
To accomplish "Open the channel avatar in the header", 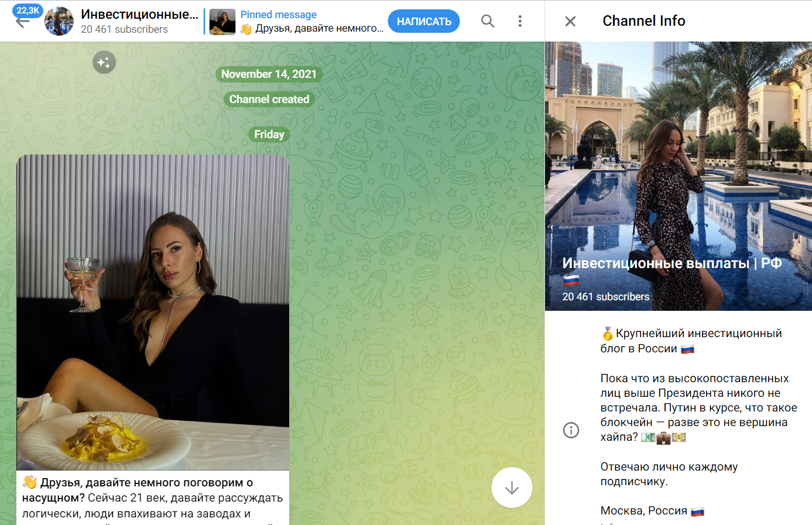I will tap(59, 21).
